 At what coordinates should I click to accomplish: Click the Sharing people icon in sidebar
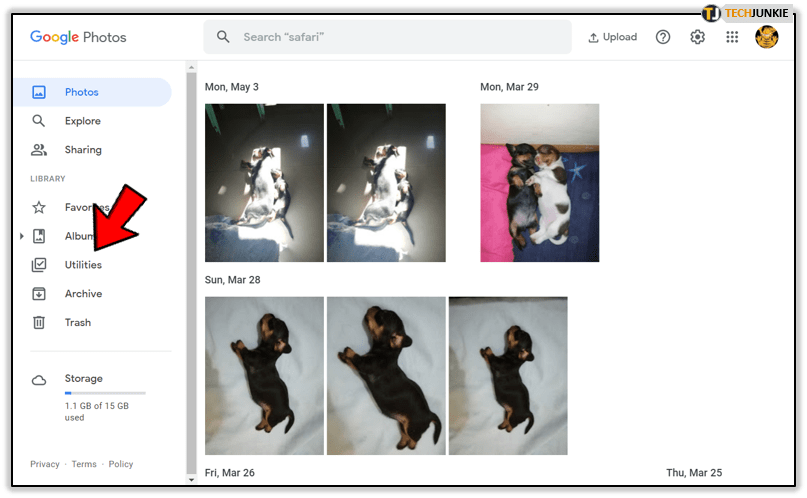(x=39, y=150)
